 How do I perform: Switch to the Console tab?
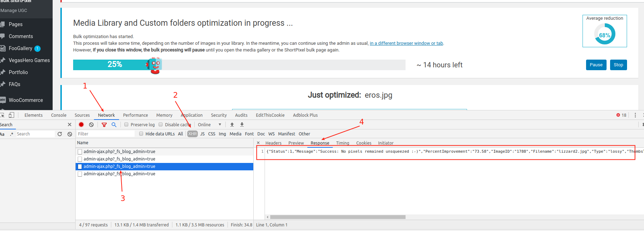tap(59, 115)
